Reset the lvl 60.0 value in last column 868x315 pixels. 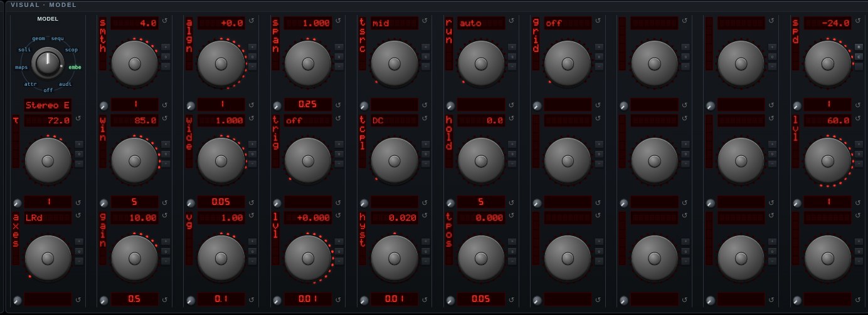[857, 118]
